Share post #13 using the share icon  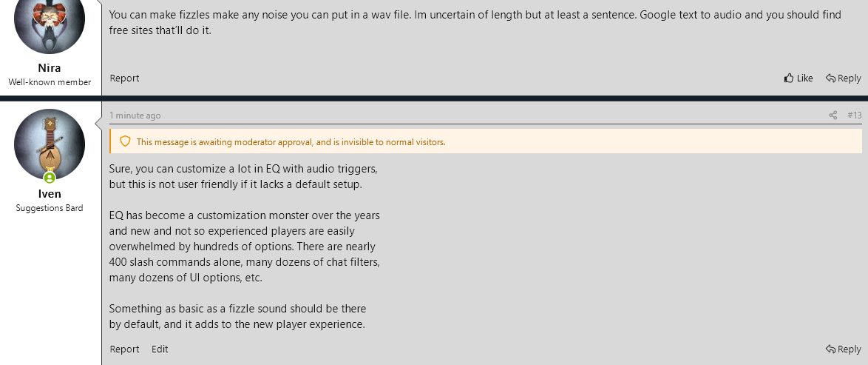point(833,115)
